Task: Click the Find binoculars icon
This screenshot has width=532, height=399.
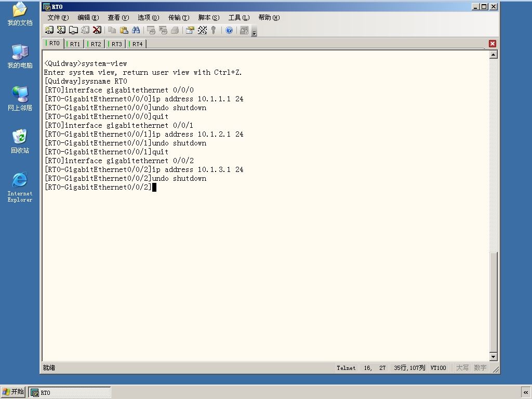Action: tap(136, 30)
